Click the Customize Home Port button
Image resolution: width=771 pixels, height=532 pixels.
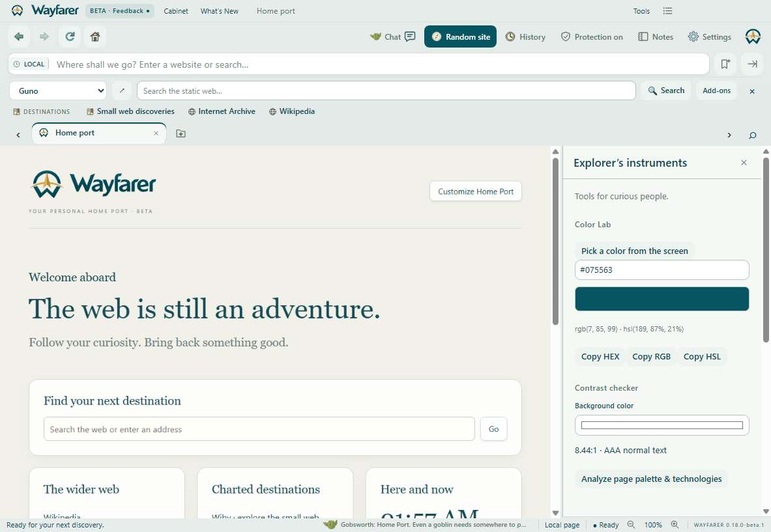click(476, 191)
